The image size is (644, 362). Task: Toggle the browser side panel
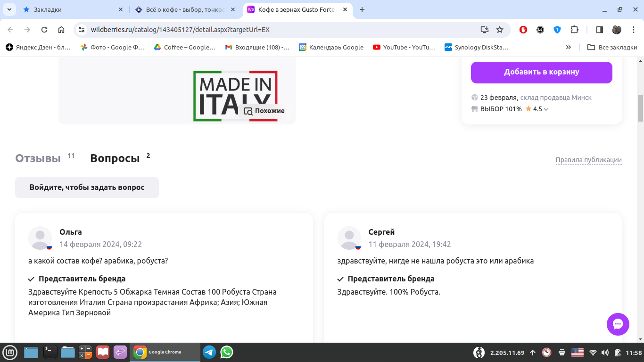pyautogui.click(x=600, y=30)
